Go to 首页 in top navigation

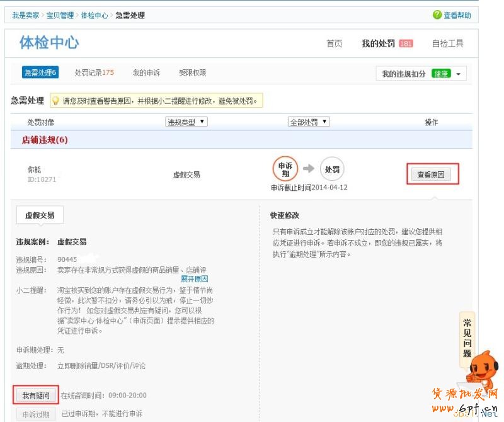(x=335, y=43)
